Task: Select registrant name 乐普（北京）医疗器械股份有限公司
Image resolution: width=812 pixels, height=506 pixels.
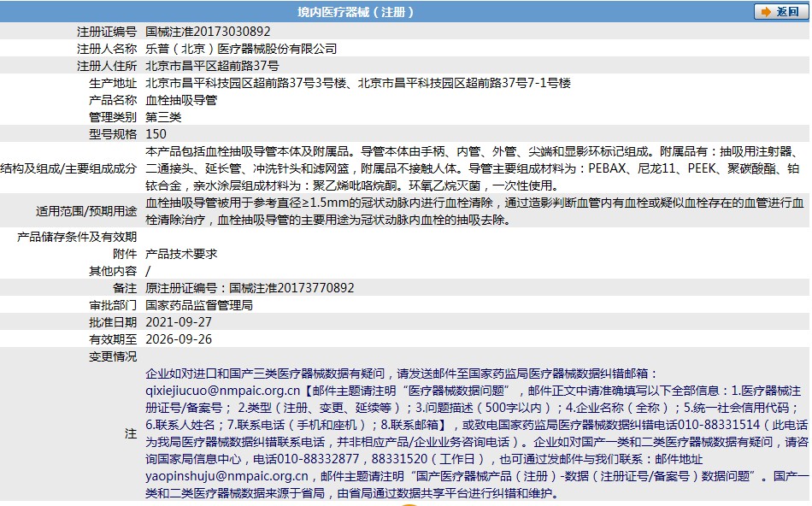Action: click(x=241, y=49)
